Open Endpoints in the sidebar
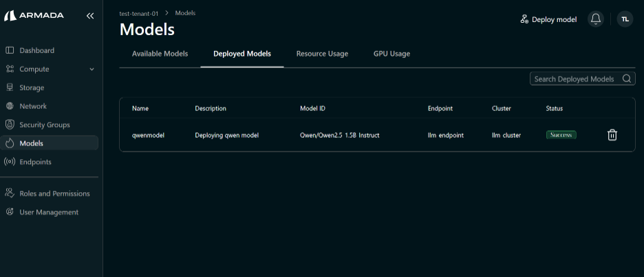The image size is (644, 277). [35, 162]
